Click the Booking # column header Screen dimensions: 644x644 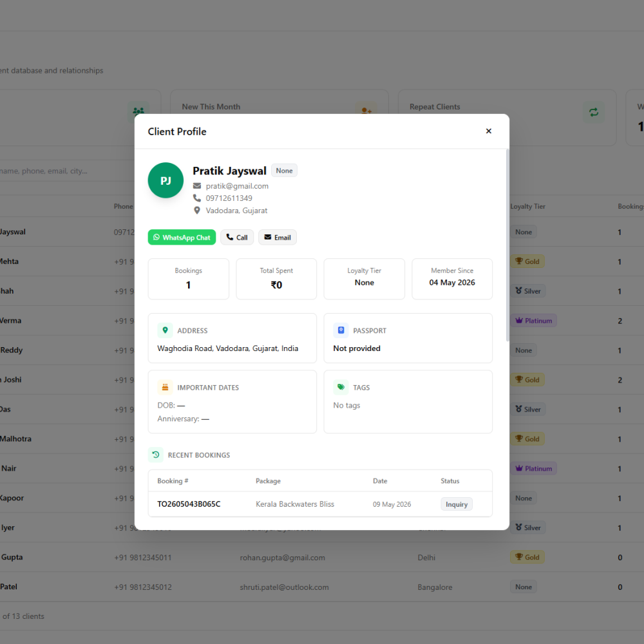(x=173, y=481)
